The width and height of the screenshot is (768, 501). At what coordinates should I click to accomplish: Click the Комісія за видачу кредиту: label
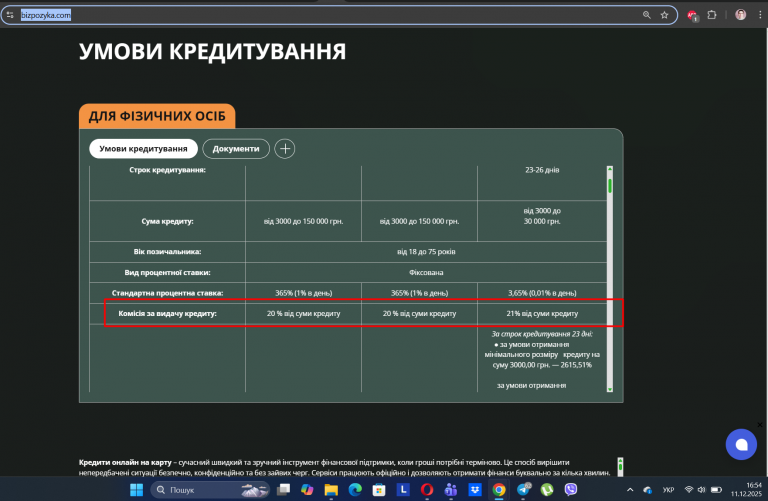167,313
